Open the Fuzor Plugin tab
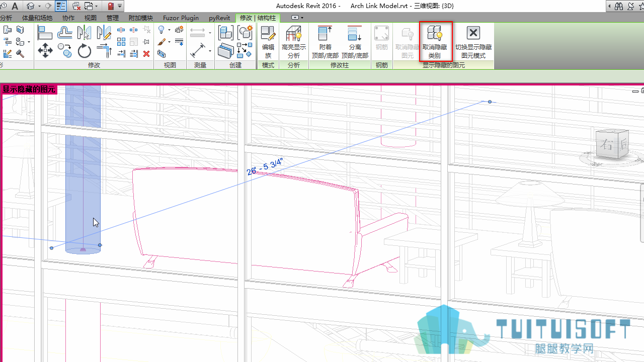 (181, 18)
